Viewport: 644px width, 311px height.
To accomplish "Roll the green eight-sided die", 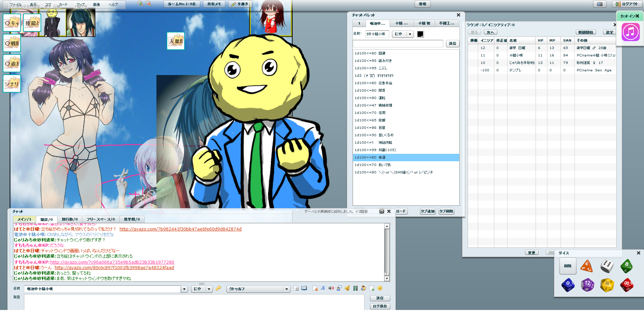I will pos(626,266).
